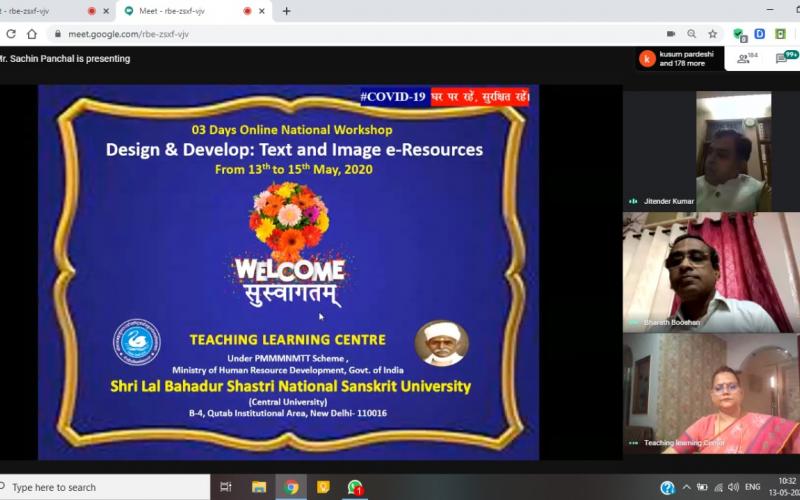Select Jitender Kumar's video tile
This screenshot has height=500, width=800.
[711, 152]
